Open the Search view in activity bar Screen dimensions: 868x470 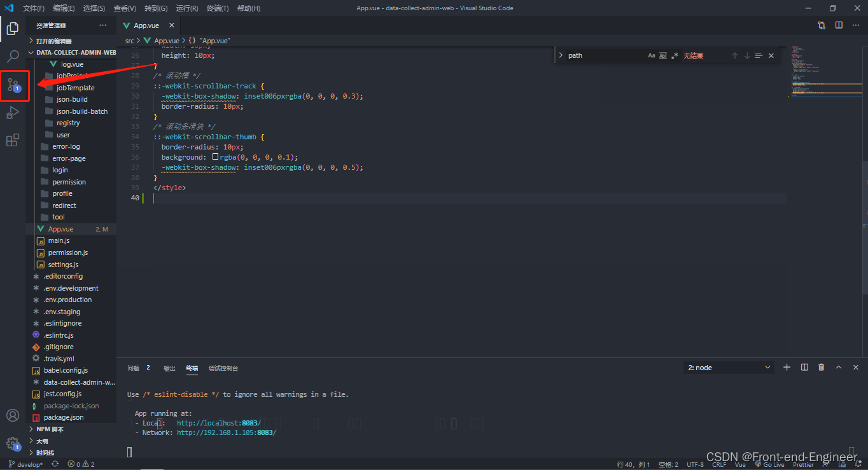[13, 56]
